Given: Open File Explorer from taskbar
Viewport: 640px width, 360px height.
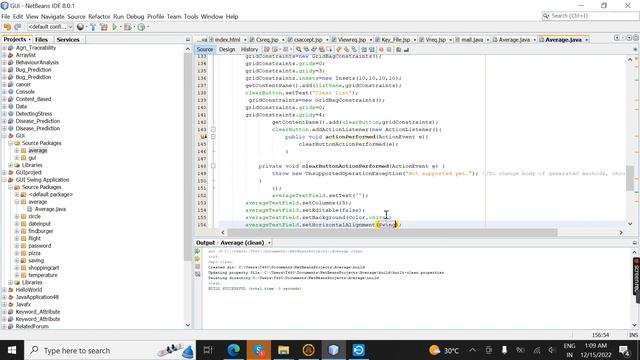Looking at the screenshot, I should (x=283, y=350).
